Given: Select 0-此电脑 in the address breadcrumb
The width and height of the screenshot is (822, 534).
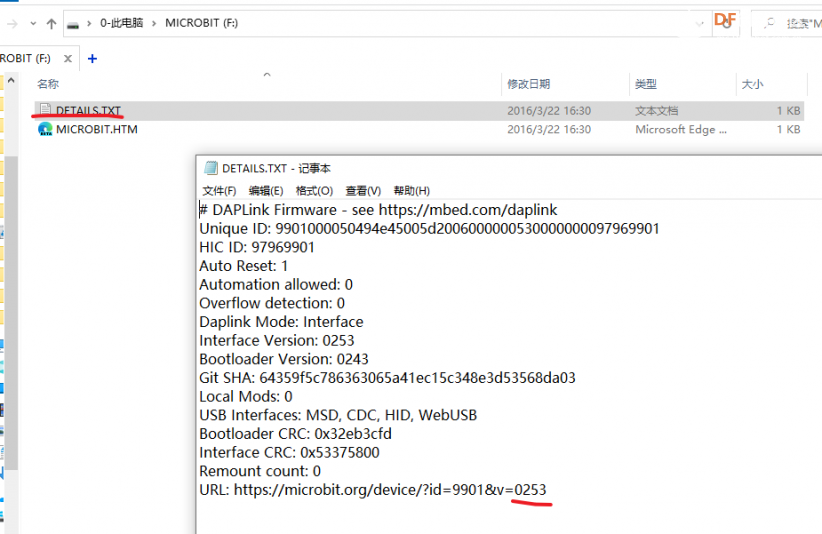Looking at the screenshot, I should click(x=122, y=23).
